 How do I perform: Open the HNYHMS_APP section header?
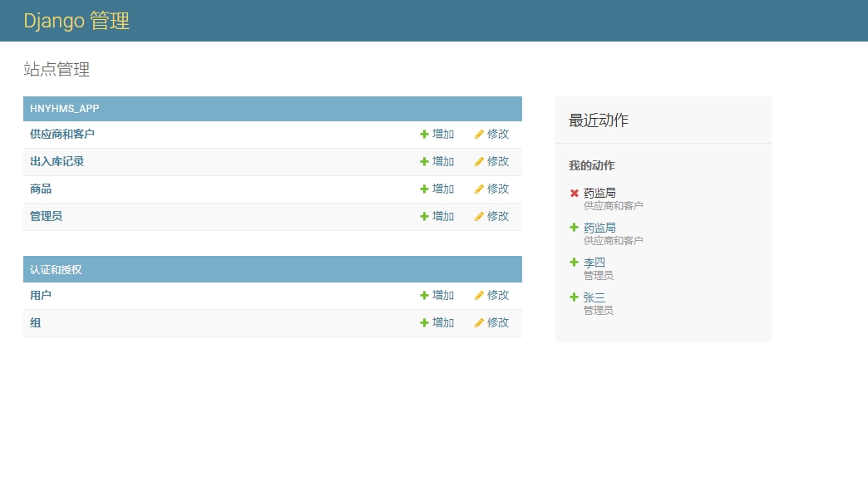click(x=64, y=108)
